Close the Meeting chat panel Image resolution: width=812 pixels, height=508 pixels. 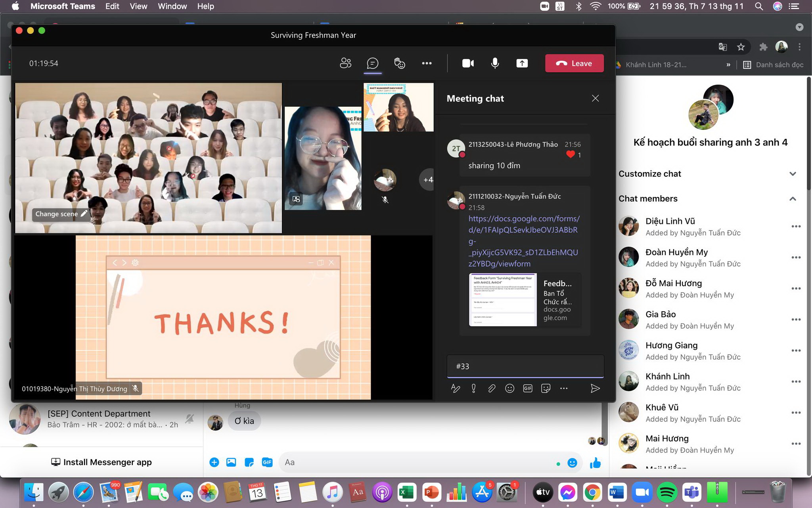point(595,98)
